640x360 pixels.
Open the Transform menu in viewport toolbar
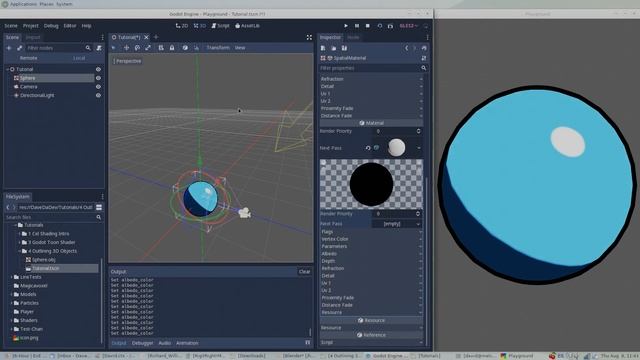[218, 48]
